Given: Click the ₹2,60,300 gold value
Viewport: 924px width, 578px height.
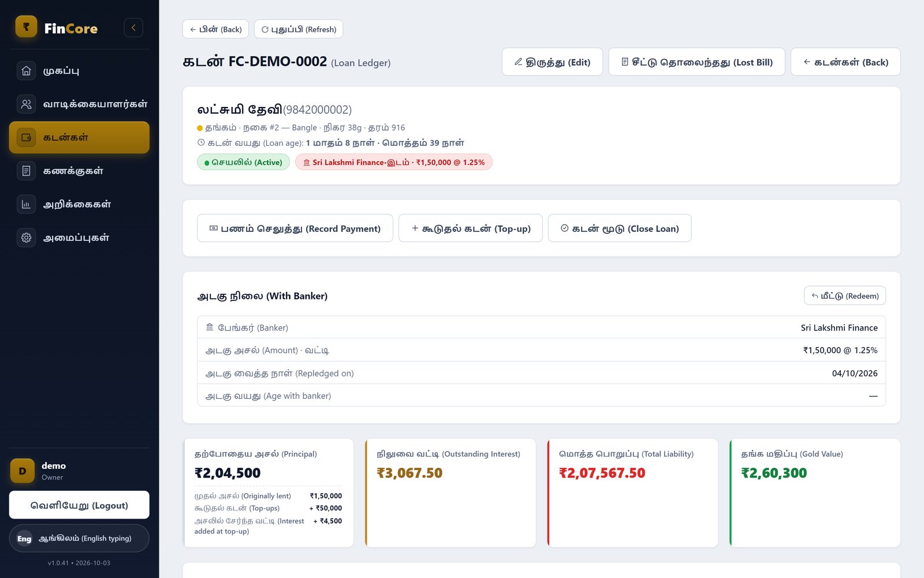Looking at the screenshot, I should 774,473.
